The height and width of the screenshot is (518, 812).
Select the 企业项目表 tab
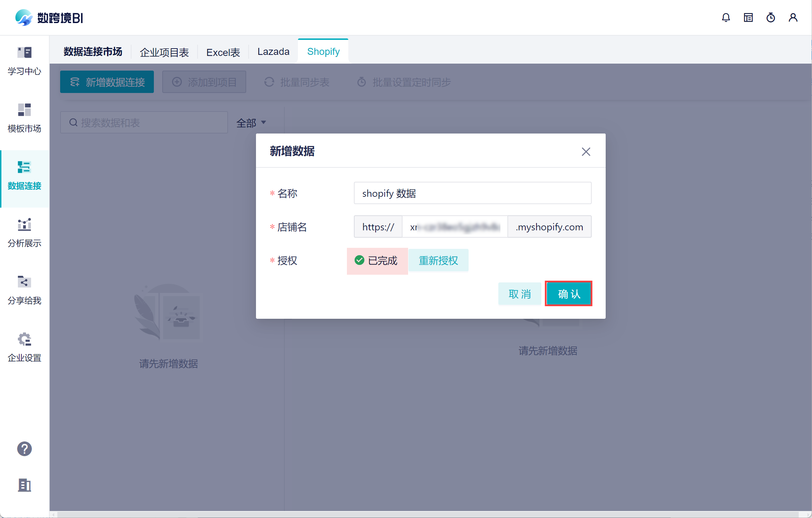(x=164, y=52)
